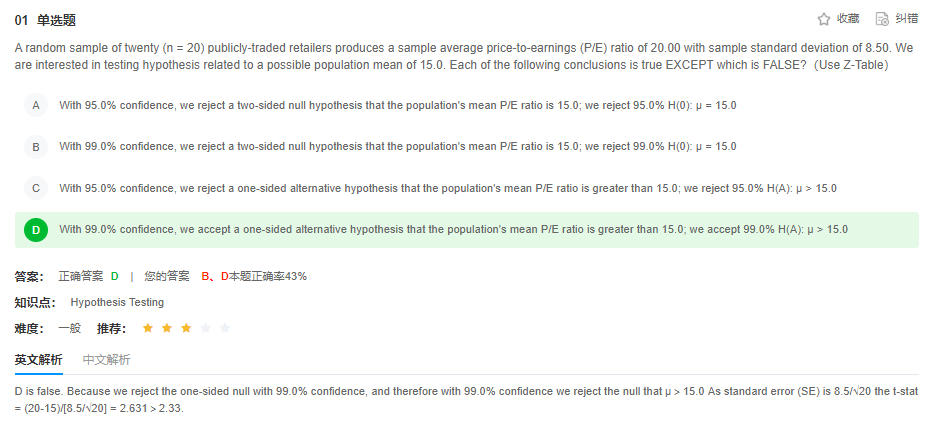The width and height of the screenshot is (941, 430).
Task: Click the 收藏 text label
Action: point(848,19)
